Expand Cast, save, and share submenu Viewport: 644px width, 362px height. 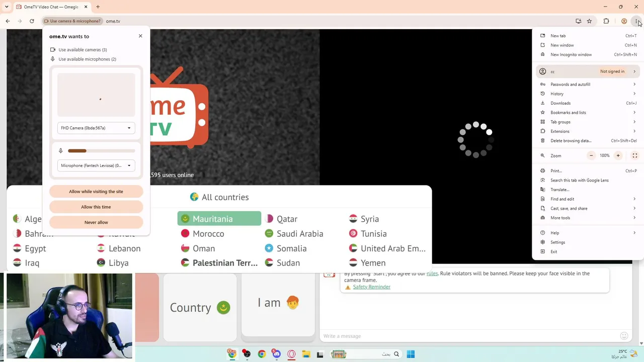pos(588,209)
